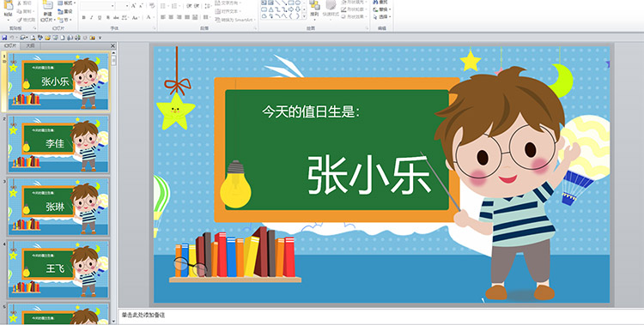Click the open folder icon in quick toolbar
This screenshot has height=325, width=644.
(47, 38)
